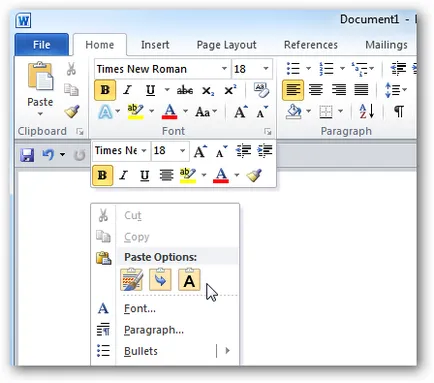The width and height of the screenshot is (434, 383).
Task: Click mini toolbar Format Painter brush
Action: [254, 175]
